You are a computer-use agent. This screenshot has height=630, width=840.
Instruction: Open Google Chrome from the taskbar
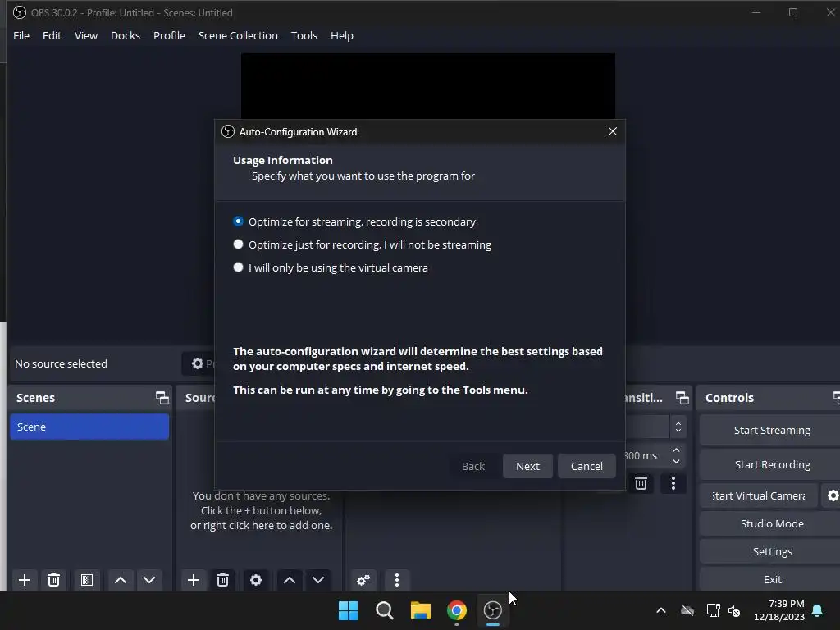pyautogui.click(x=456, y=610)
